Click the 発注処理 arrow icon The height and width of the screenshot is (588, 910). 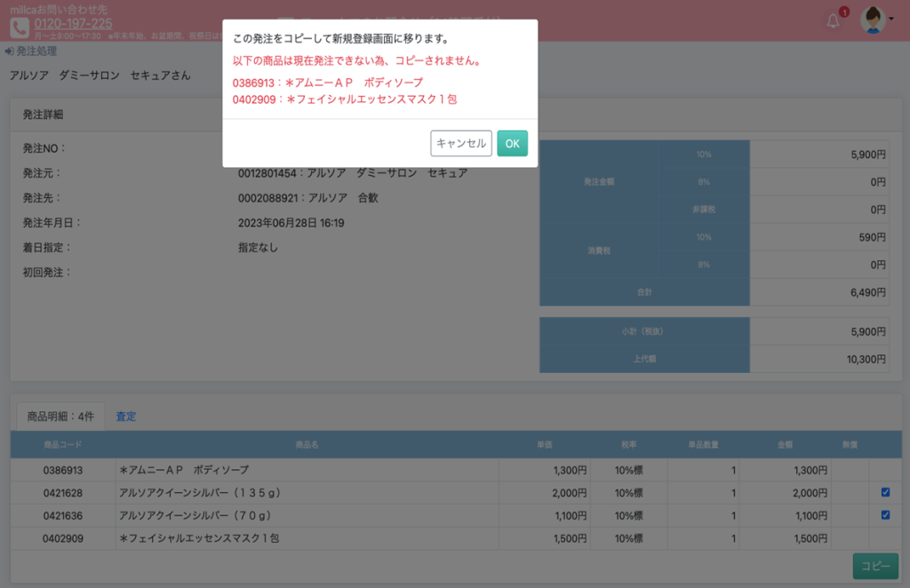(x=9, y=52)
